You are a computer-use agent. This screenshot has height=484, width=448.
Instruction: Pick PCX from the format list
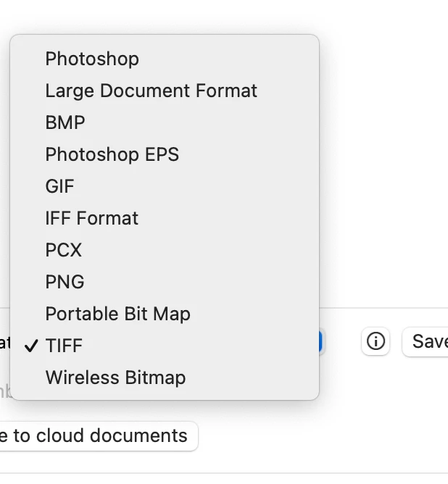click(64, 250)
